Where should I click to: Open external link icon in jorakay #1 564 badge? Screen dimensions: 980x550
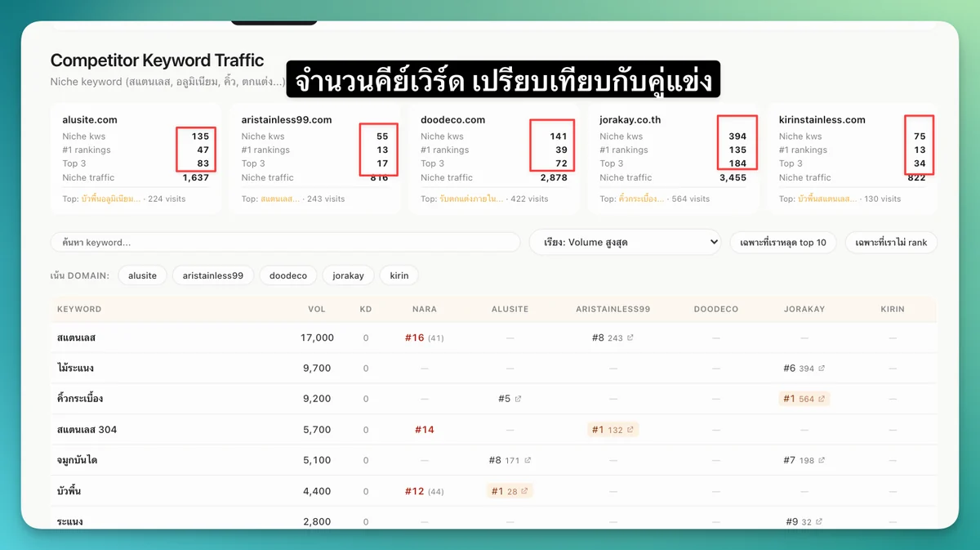coord(822,399)
